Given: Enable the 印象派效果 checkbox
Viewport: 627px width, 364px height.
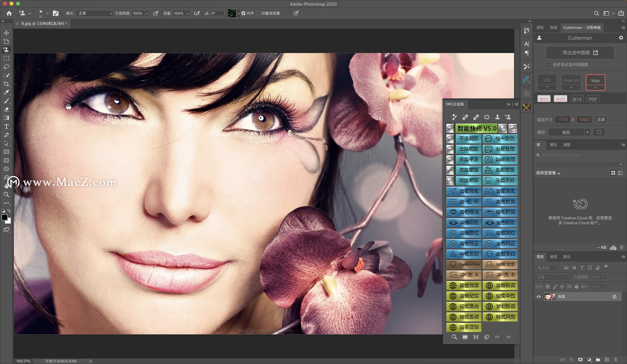Looking at the screenshot, I should (258, 13).
